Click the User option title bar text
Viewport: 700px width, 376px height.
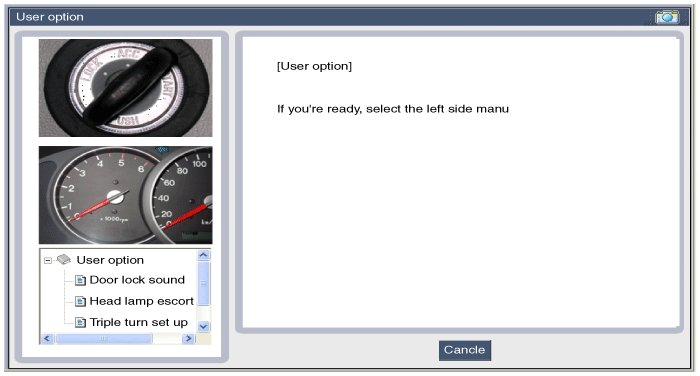[x=50, y=17]
